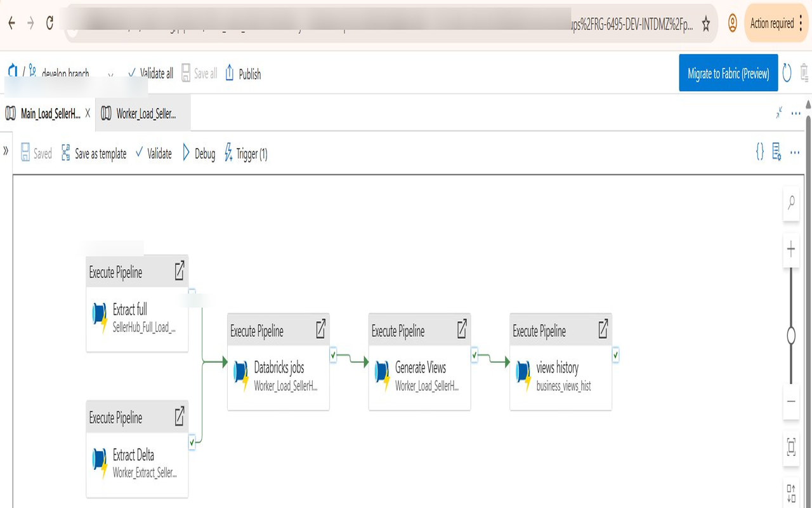
Task: Click the Databricks jobs activity pipeline icon
Action: coord(241,377)
